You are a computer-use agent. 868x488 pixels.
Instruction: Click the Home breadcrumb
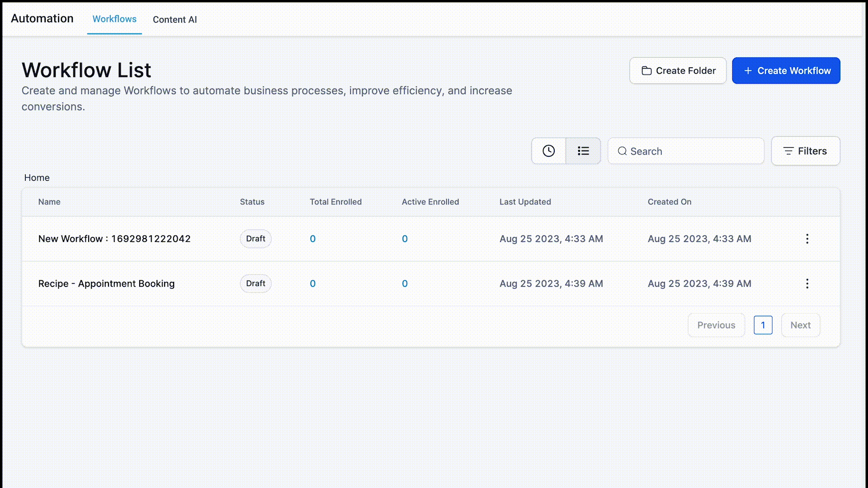(x=37, y=178)
